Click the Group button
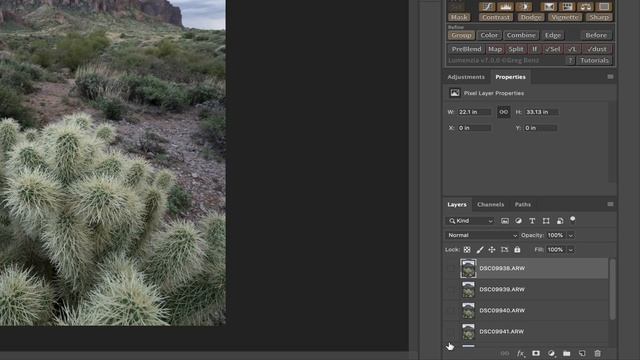This screenshot has height=360, width=640. click(x=461, y=35)
